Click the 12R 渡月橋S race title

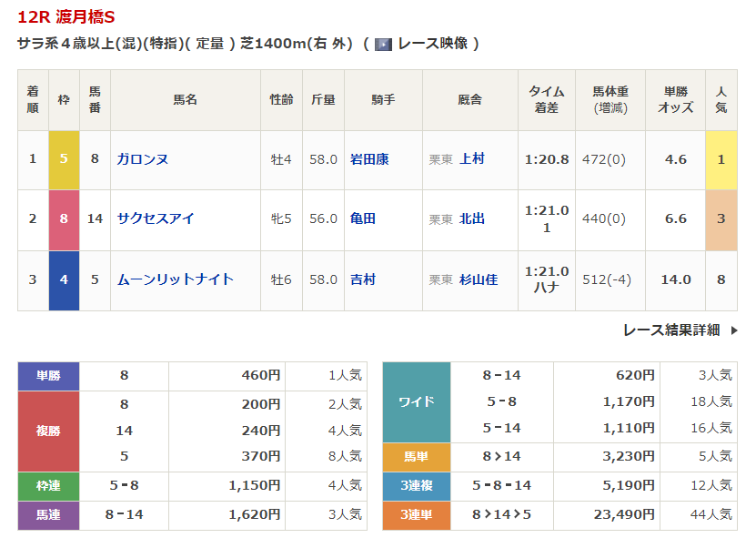click(66, 17)
